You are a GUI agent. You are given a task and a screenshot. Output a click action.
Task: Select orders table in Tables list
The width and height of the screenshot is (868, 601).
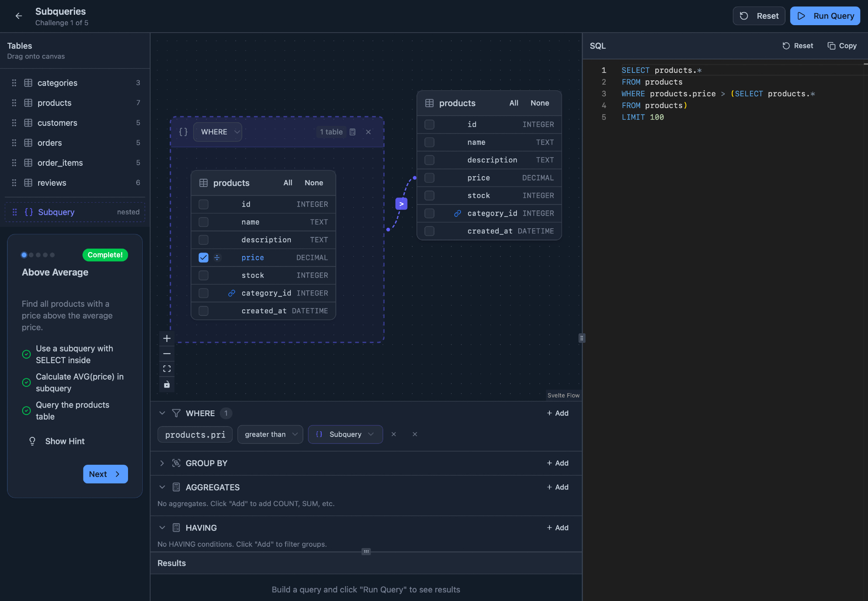pyautogui.click(x=49, y=143)
